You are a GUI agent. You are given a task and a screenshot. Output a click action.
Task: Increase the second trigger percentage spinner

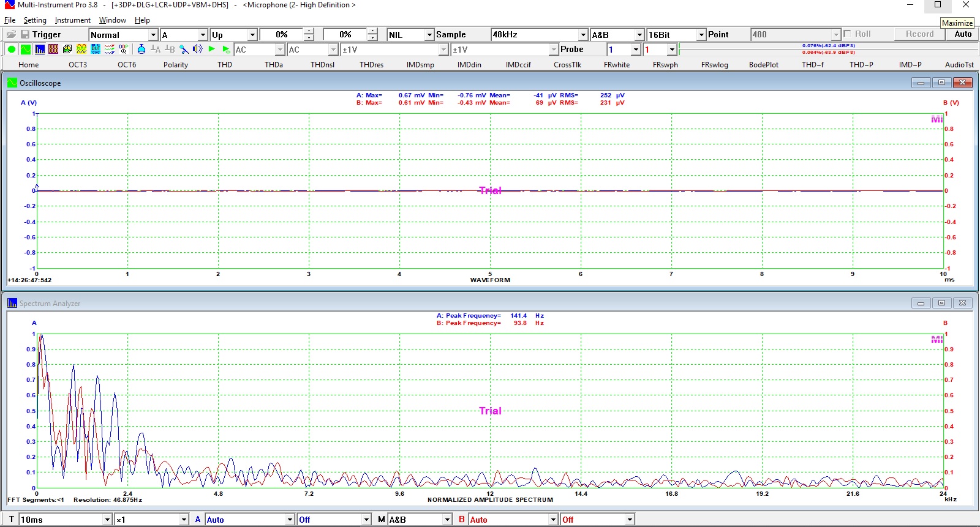(373, 32)
